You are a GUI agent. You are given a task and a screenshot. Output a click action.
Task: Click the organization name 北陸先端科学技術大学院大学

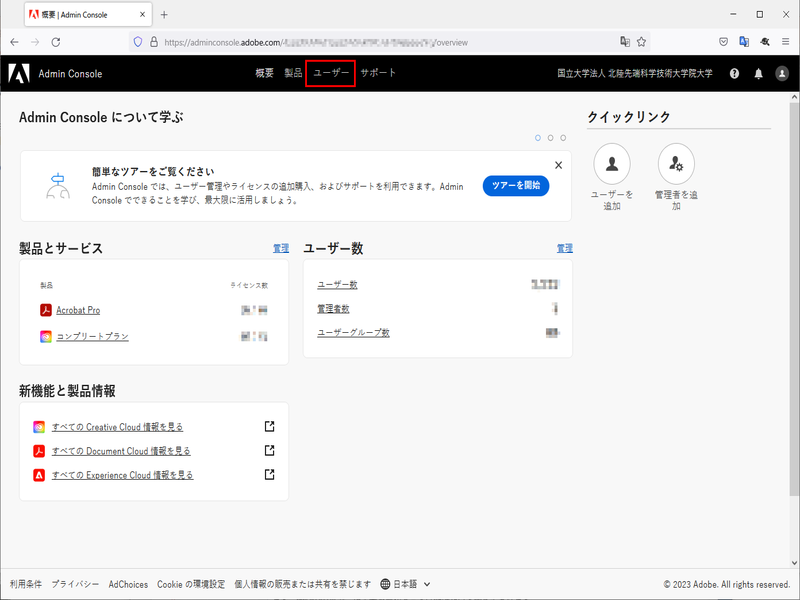pos(635,73)
